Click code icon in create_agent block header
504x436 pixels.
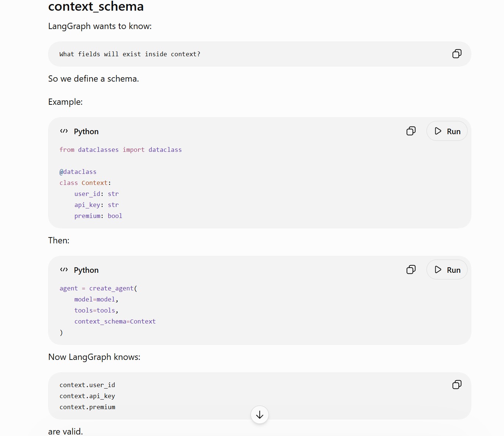[64, 270]
